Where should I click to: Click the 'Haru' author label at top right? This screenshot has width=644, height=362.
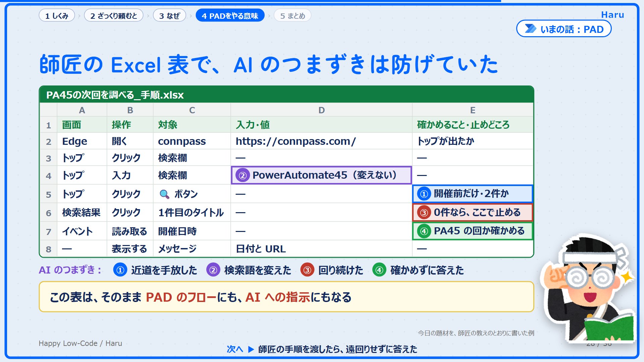(x=612, y=15)
